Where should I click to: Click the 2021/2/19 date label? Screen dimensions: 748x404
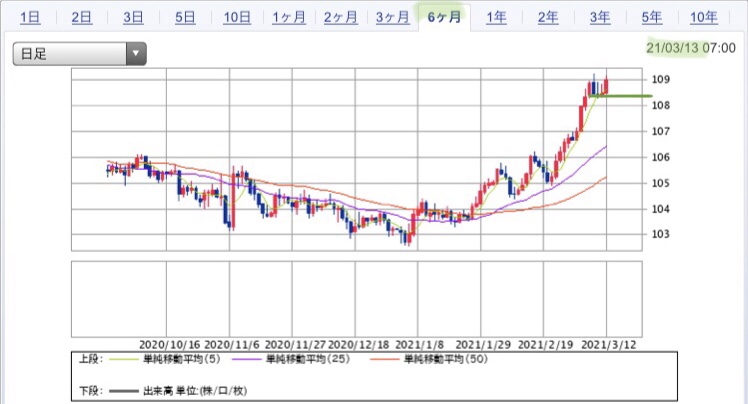[x=546, y=344]
